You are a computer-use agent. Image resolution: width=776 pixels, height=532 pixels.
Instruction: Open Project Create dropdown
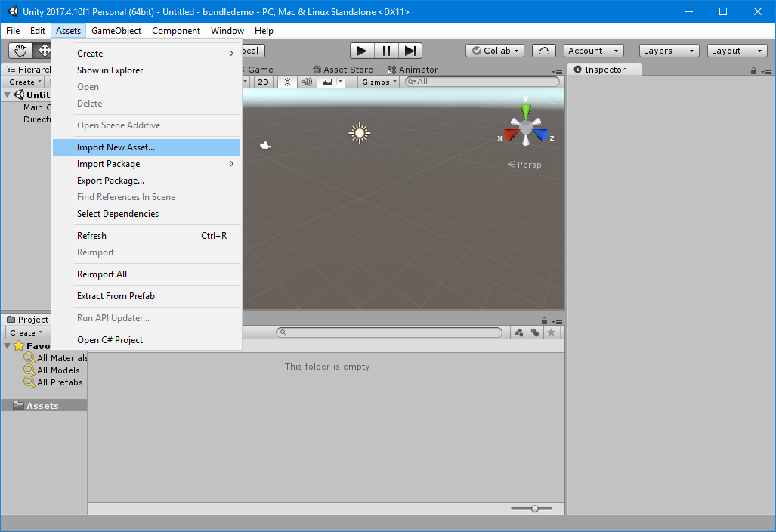(25, 332)
